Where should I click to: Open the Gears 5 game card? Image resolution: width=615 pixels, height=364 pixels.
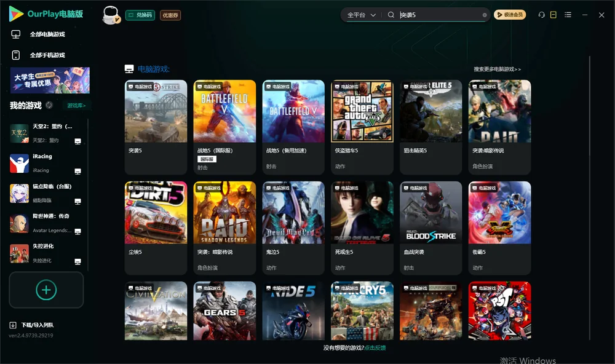pyautogui.click(x=224, y=311)
